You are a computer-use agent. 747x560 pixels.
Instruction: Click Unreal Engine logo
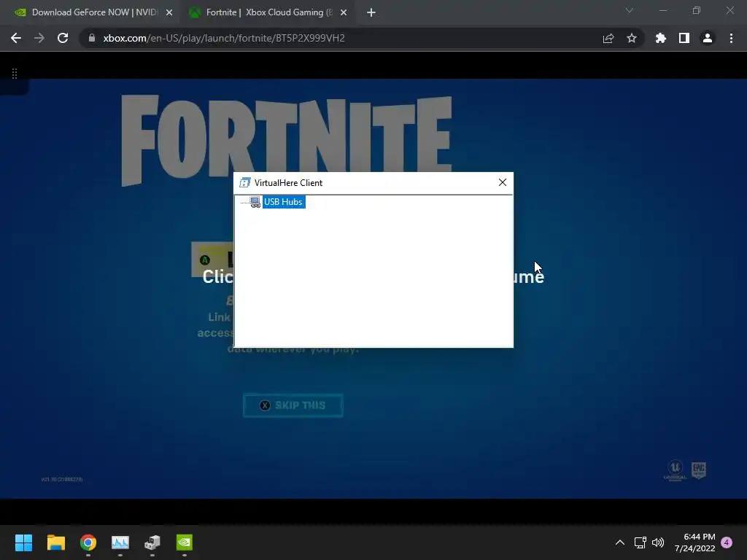click(x=675, y=470)
